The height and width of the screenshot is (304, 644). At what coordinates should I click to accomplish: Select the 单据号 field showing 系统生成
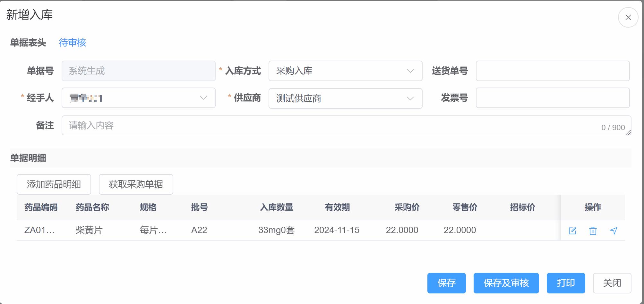point(139,71)
